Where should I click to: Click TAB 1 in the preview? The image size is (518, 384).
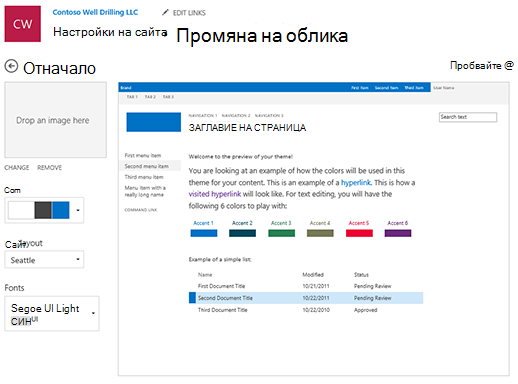tap(132, 97)
